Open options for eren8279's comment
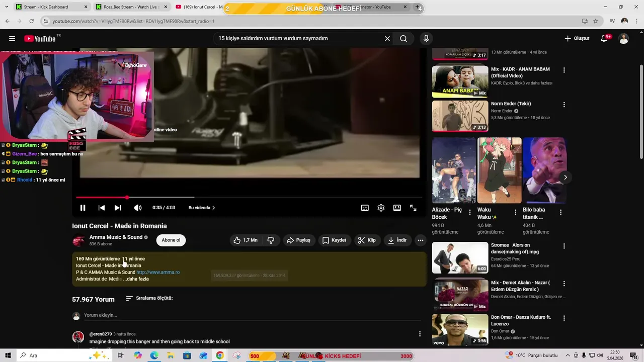 click(420, 334)
